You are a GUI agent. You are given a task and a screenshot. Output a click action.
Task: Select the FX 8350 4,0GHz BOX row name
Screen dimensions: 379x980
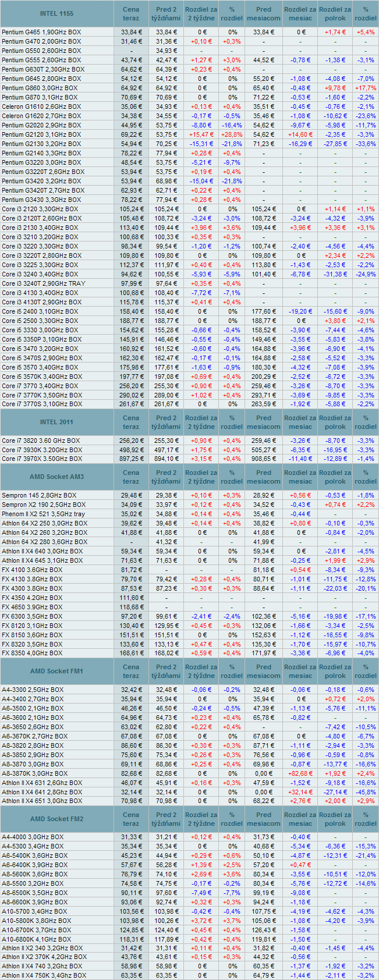tap(32, 654)
